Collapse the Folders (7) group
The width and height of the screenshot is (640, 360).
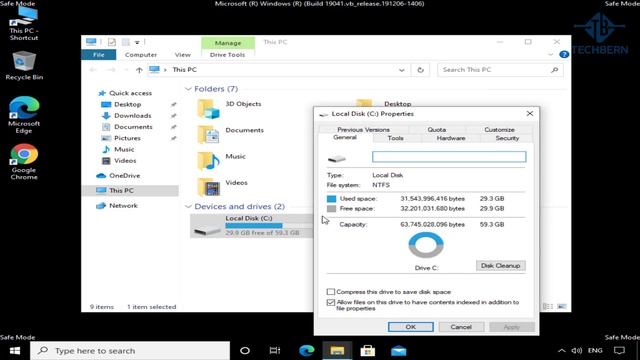coord(188,89)
